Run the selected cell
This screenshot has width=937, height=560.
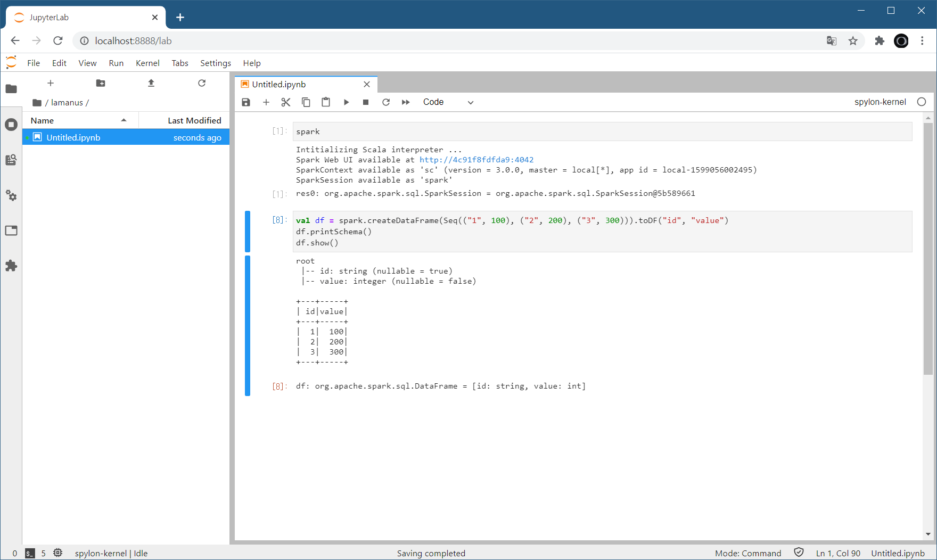coord(346,102)
